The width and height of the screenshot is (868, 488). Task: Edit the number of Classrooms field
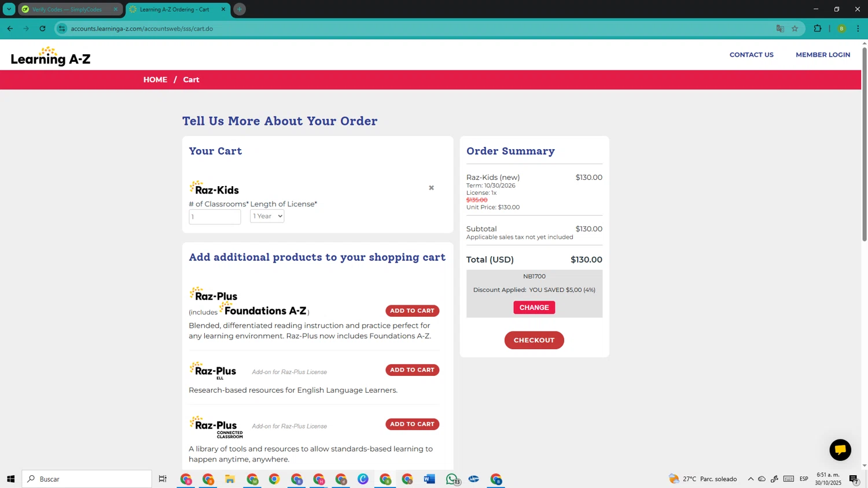pyautogui.click(x=215, y=217)
